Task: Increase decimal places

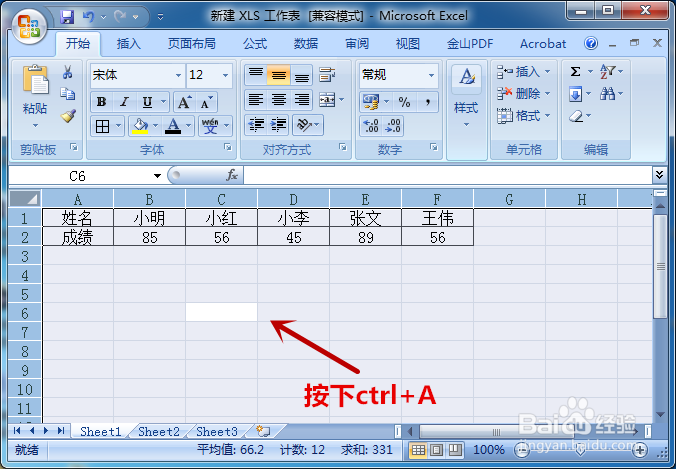Action: click(371, 126)
